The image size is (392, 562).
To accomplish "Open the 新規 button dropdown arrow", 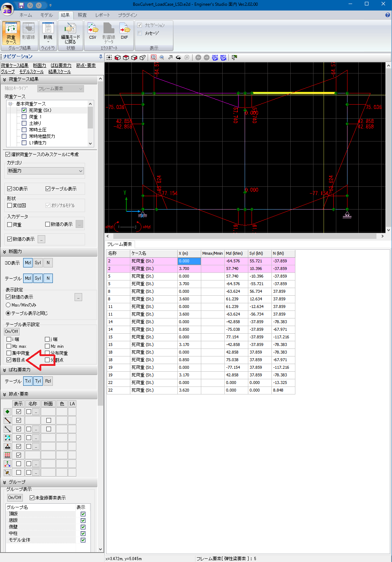I will pos(48,42).
